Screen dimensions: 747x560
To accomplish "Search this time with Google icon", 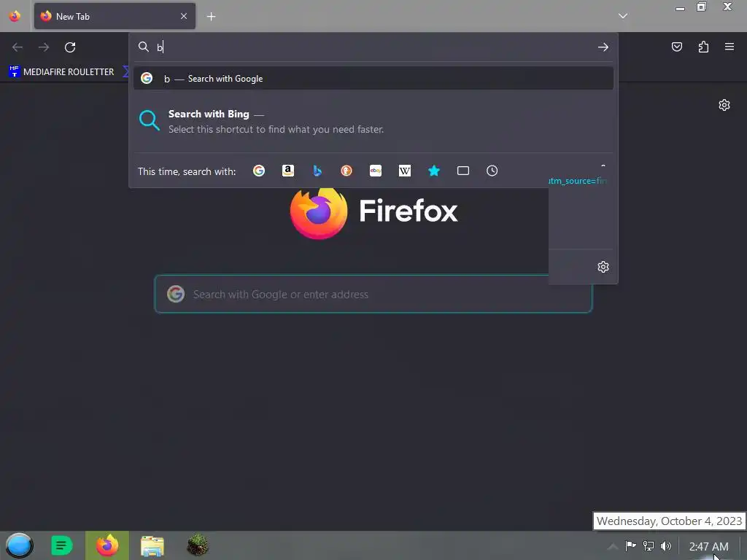I will point(259,171).
